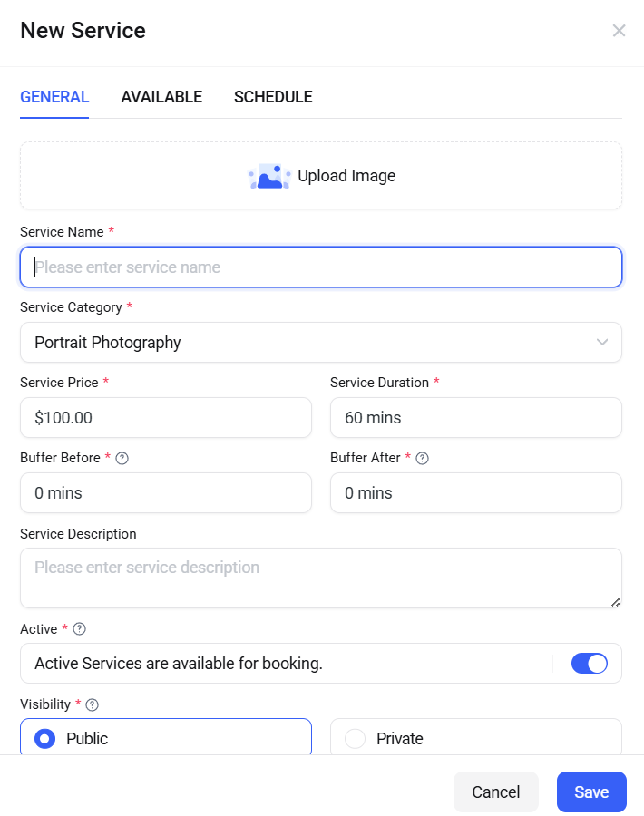
Task: Open the Buffer Before help tooltip icon
Action: pos(122,458)
